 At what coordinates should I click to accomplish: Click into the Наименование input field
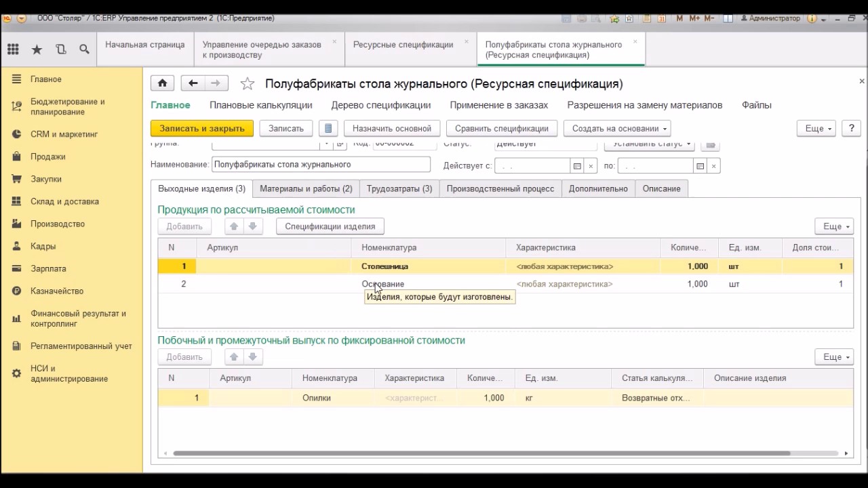click(321, 164)
